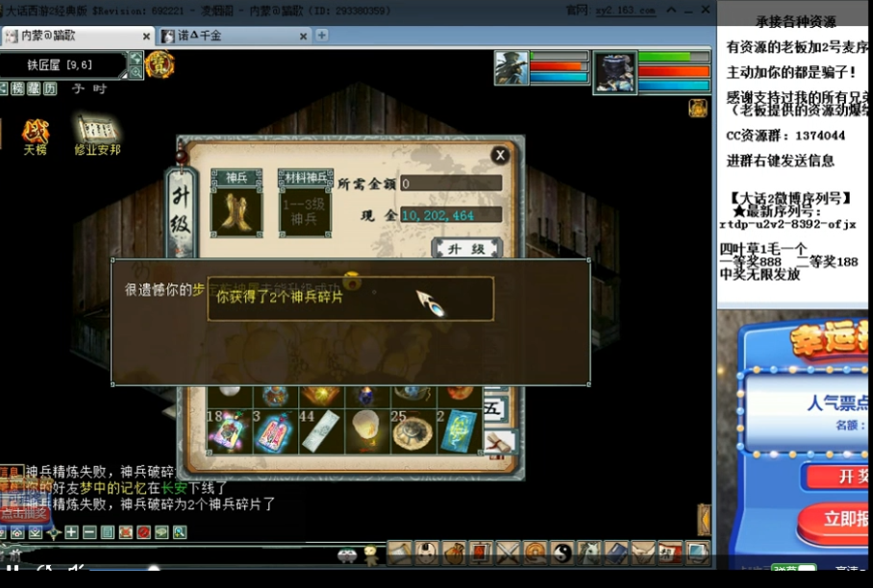Select the inventory card with count 18
The image size is (873, 588).
point(228,430)
